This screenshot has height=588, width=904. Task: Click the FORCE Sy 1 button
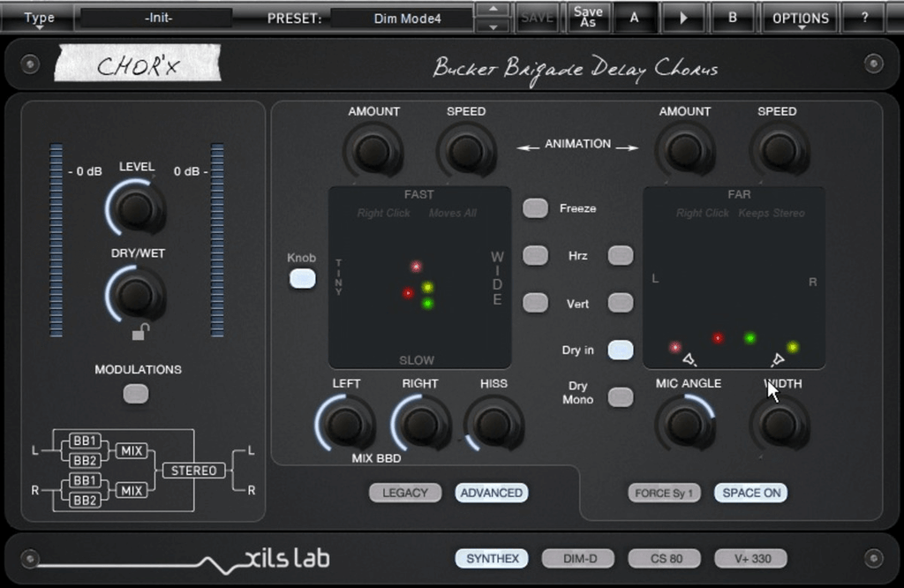(x=664, y=493)
